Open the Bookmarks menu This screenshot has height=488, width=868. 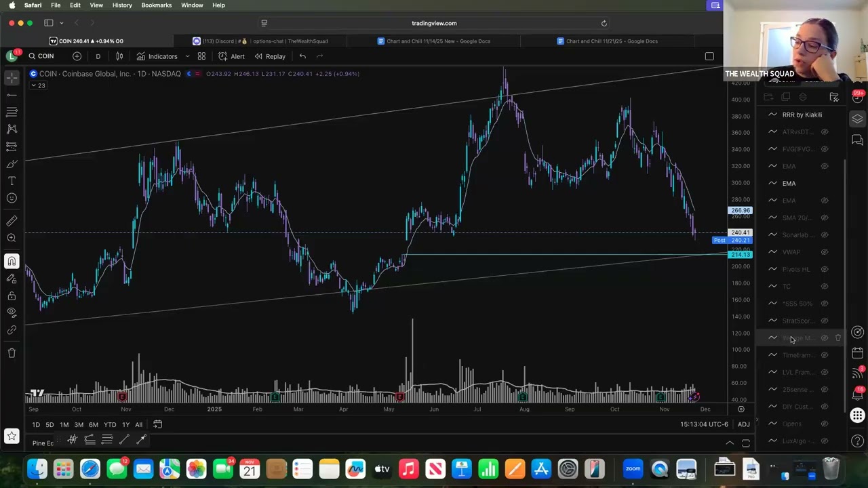pyautogui.click(x=156, y=5)
